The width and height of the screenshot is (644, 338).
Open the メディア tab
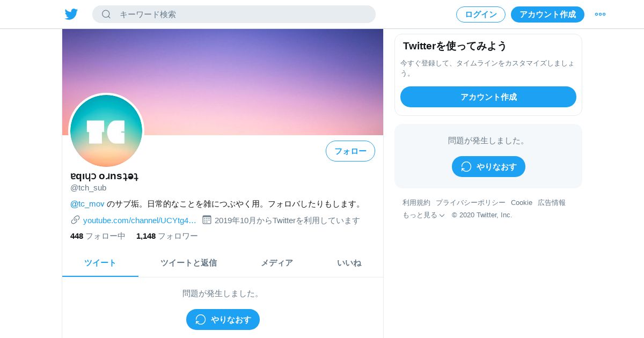click(x=277, y=263)
